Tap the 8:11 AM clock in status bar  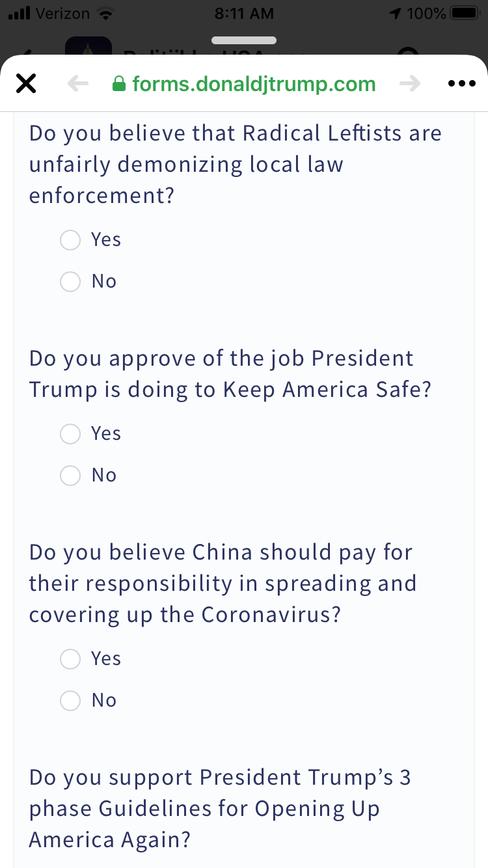(244, 14)
